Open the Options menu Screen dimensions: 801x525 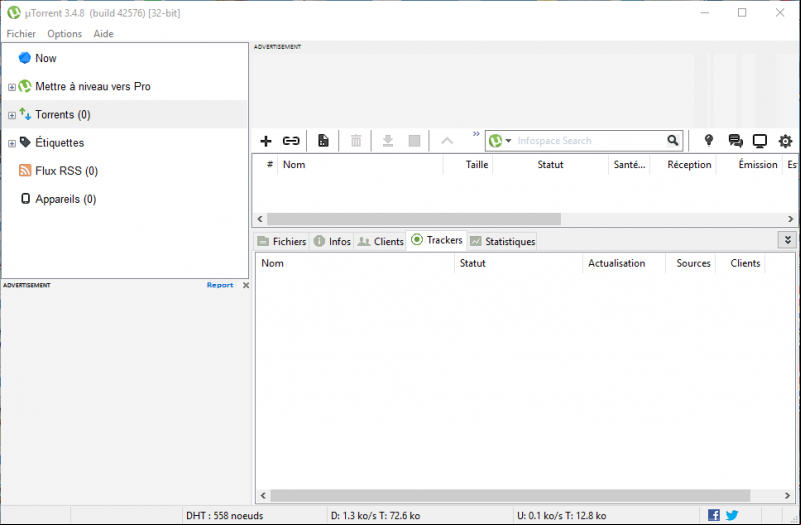pos(64,34)
